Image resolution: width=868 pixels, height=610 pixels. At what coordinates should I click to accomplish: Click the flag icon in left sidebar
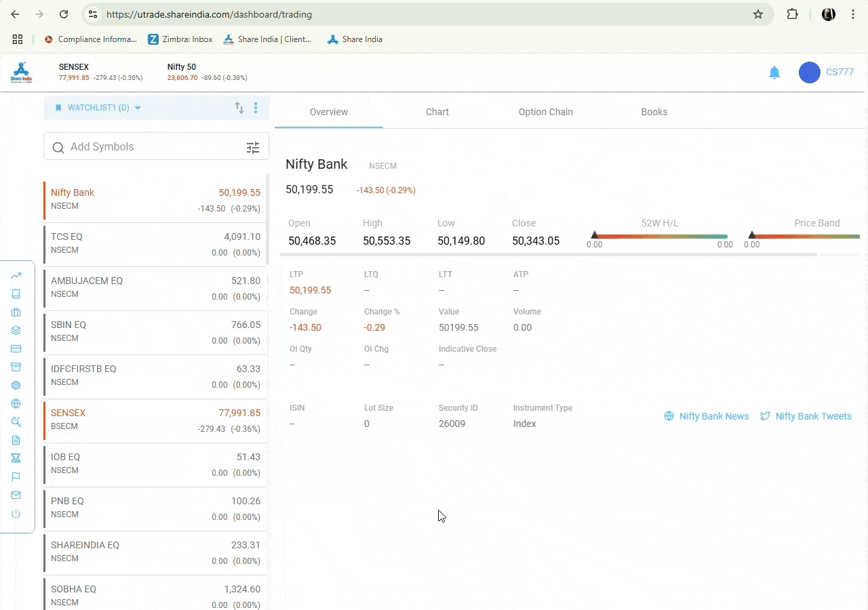point(16,477)
